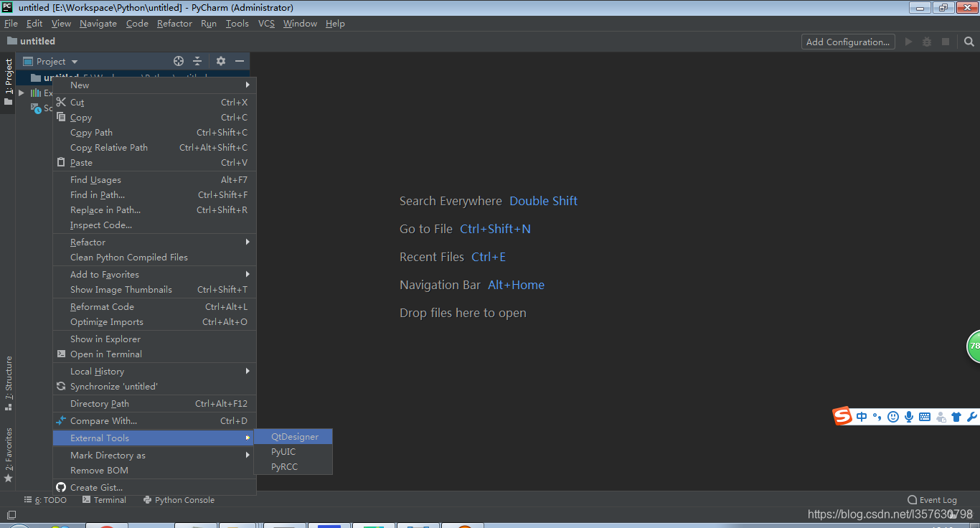Viewport: 980px width, 528px height.
Task: Click the Sogou soft keyboard icon
Action: 925,417
